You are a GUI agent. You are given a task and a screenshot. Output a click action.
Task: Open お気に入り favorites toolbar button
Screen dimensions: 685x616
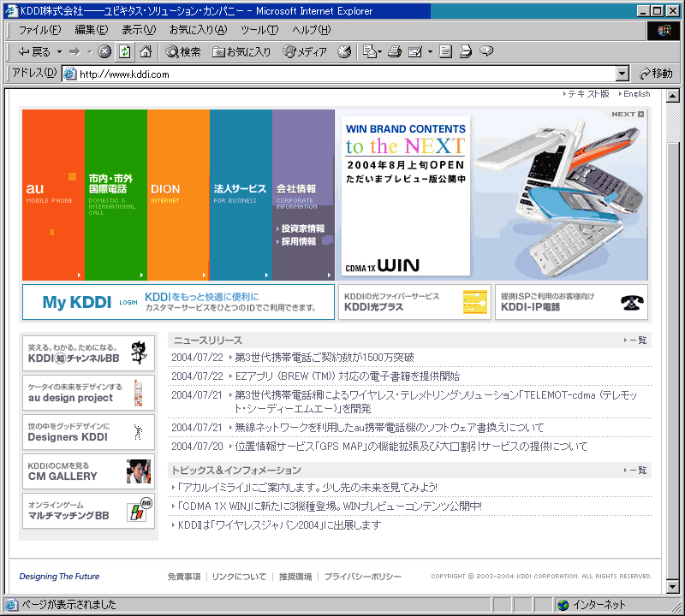coord(241,52)
